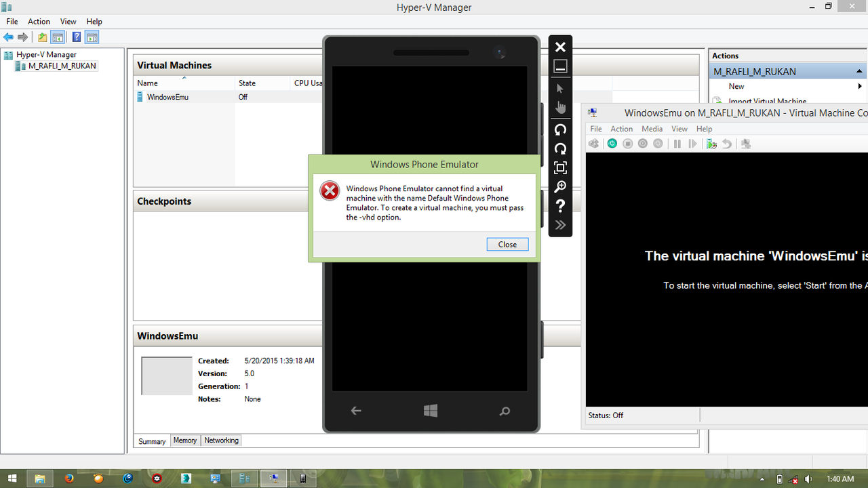868x488 pixels.
Task: Click Ctrl+Alt+Delete icon in VM Connection toolbar
Action: pyautogui.click(x=594, y=144)
